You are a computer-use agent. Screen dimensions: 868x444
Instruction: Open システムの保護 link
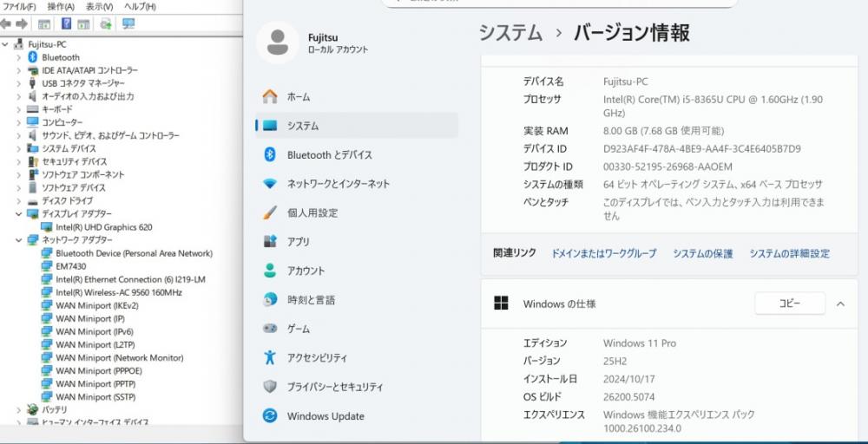pos(702,253)
